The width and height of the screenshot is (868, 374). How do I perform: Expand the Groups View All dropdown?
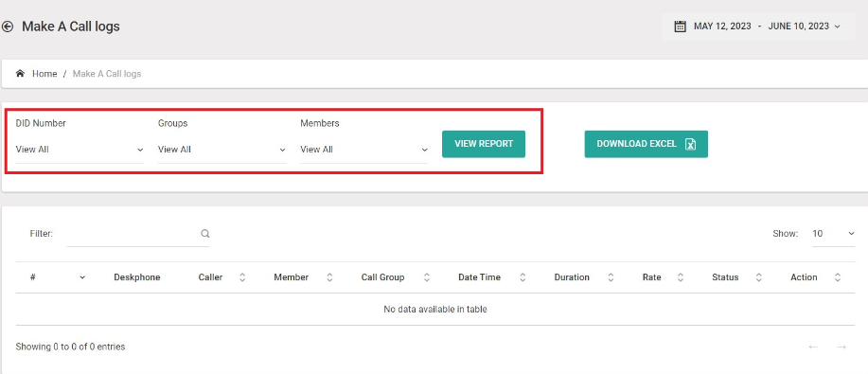click(x=222, y=150)
